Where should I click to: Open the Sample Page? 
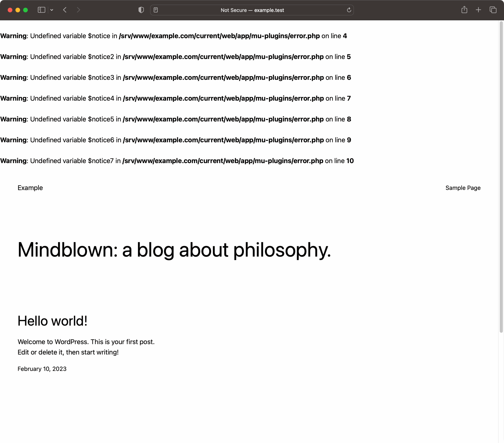463,188
